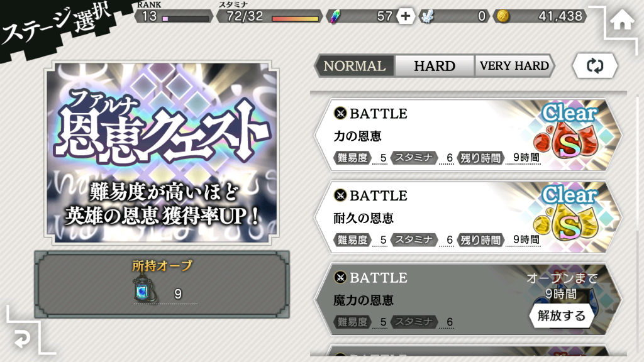This screenshot has width=644, height=362.
Task: Select the locked 魔力の恩恵 stage
Action: (468, 299)
